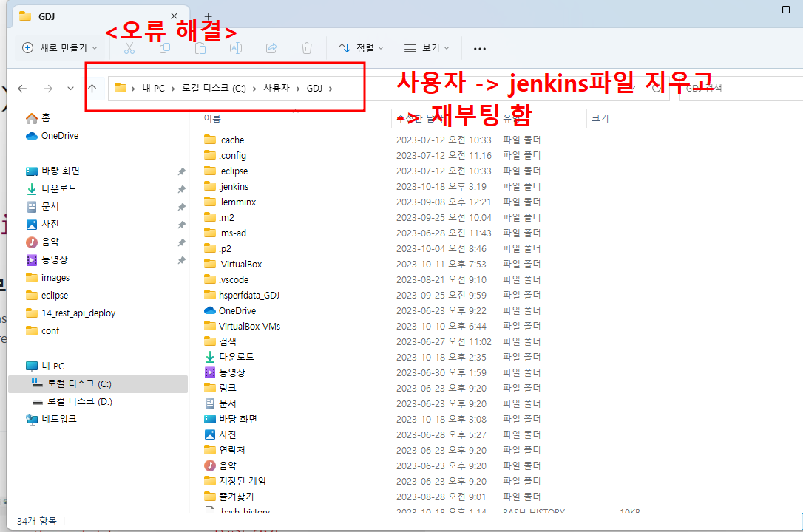
Task: Expand chevron after 로컬 디스크 (C:) breadcrumb
Action: click(x=254, y=89)
